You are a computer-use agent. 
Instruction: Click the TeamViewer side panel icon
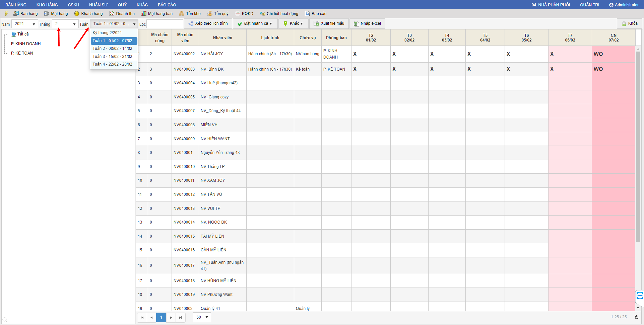[640, 296]
